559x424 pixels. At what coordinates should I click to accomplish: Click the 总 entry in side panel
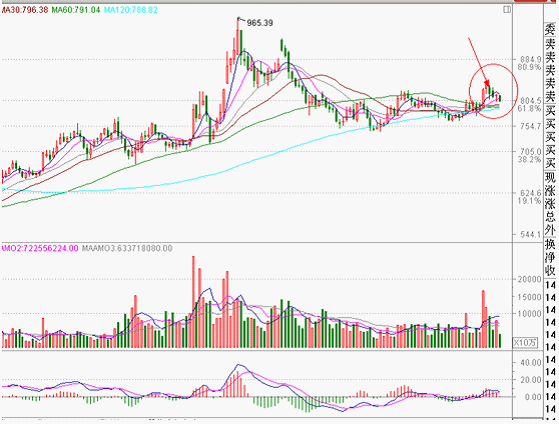550,217
